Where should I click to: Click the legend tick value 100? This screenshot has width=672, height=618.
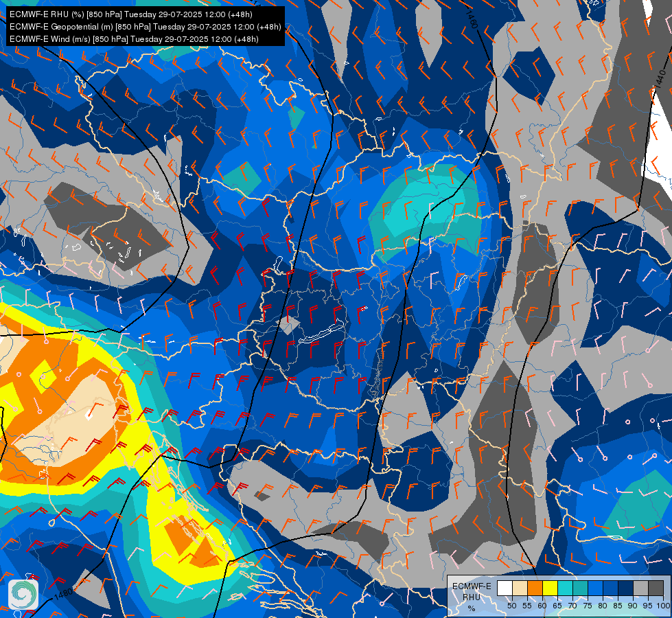664,606
